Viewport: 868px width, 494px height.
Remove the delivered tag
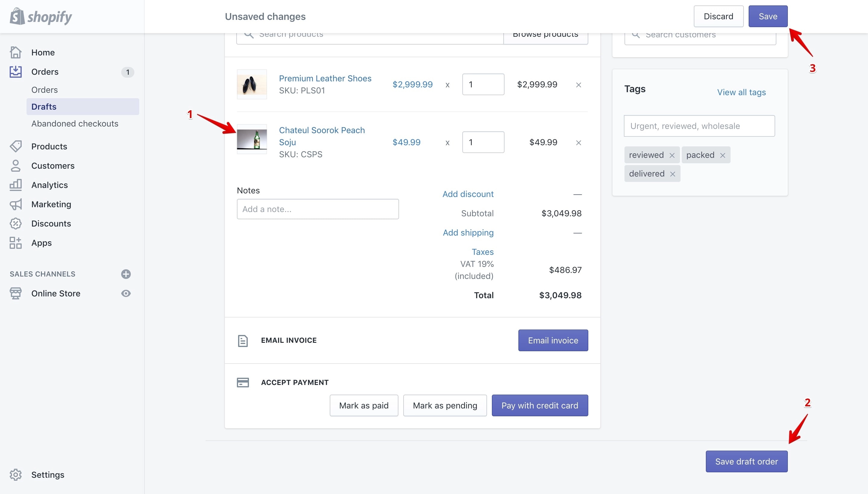[673, 174]
